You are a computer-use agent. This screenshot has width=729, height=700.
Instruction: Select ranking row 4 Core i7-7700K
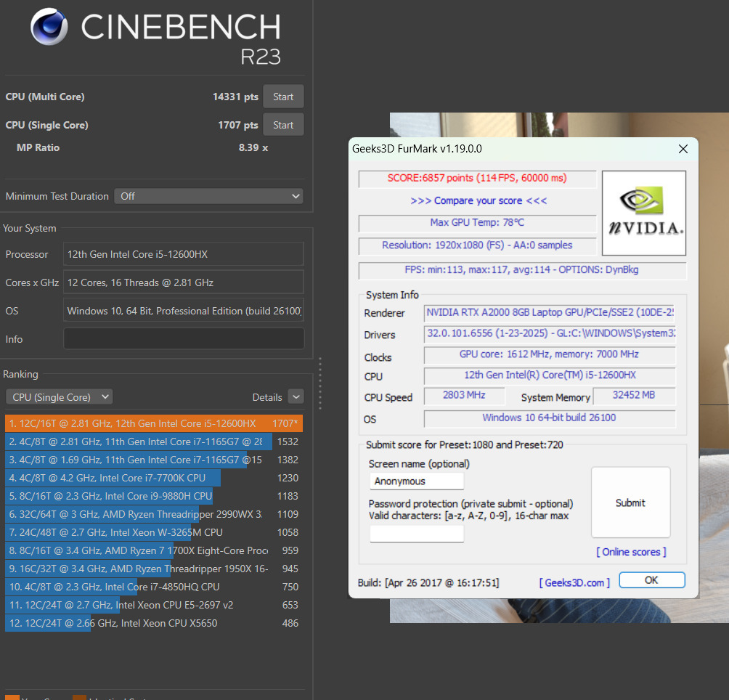coord(154,478)
